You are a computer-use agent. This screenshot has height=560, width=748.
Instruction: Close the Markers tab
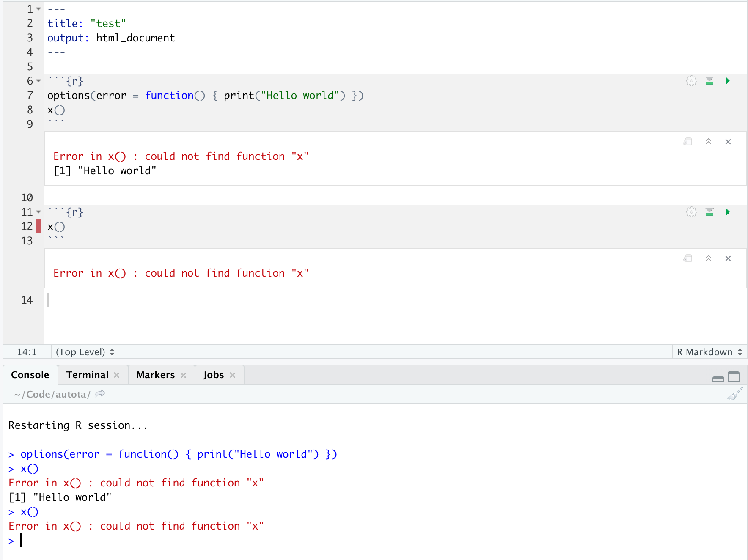point(183,375)
